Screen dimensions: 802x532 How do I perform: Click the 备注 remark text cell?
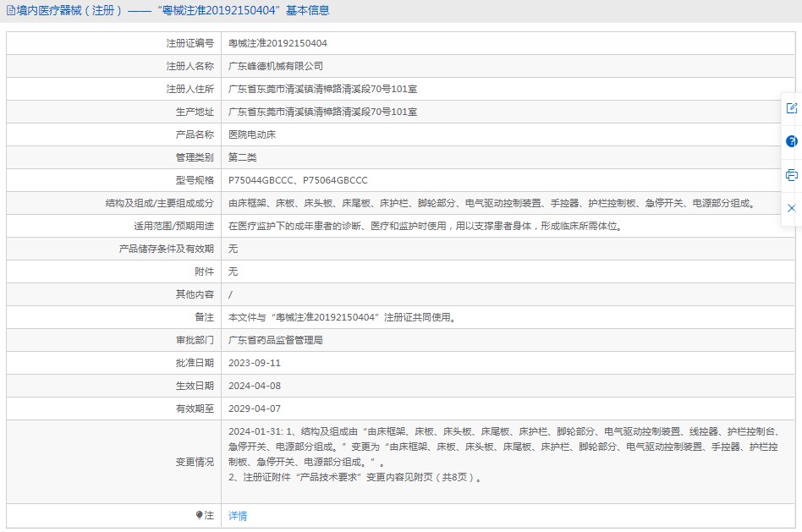(x=508, y=317)
